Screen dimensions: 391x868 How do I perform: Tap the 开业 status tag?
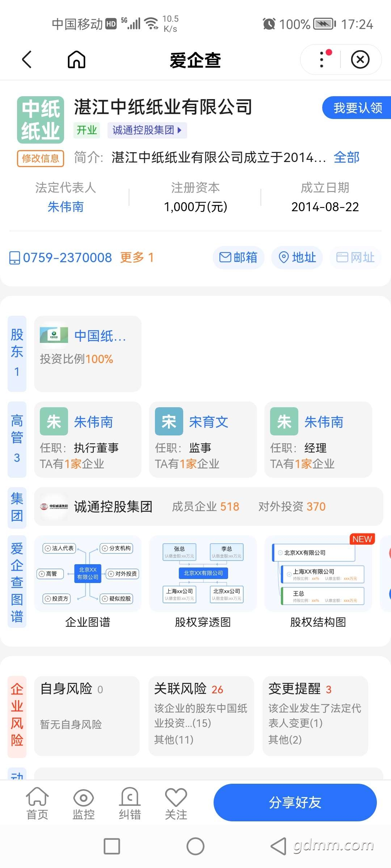[x=87, y=130]
